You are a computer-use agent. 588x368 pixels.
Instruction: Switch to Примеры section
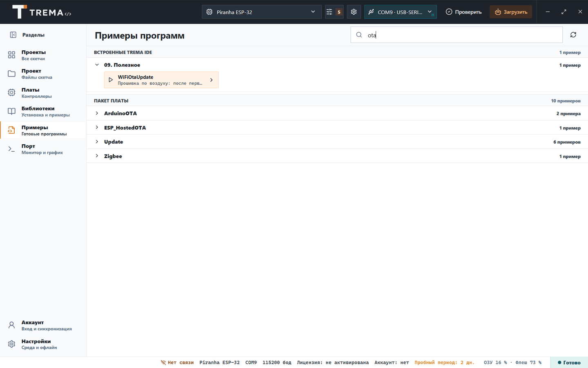coord(43,130)
